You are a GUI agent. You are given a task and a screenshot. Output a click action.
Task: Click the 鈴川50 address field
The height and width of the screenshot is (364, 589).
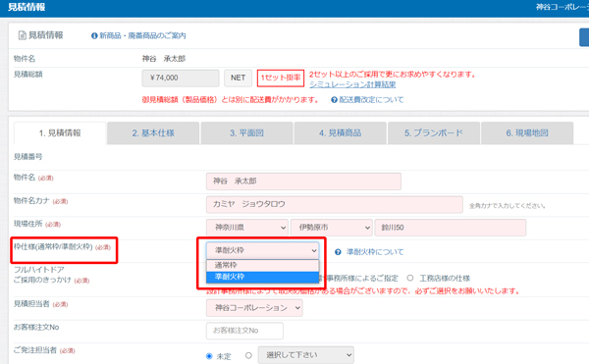[451, 228]
